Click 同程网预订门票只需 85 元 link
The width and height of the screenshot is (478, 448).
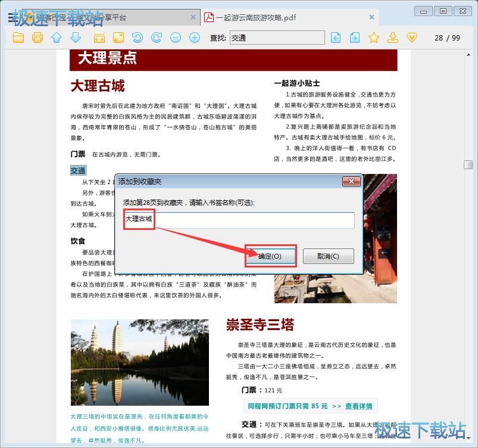[288, 406]
